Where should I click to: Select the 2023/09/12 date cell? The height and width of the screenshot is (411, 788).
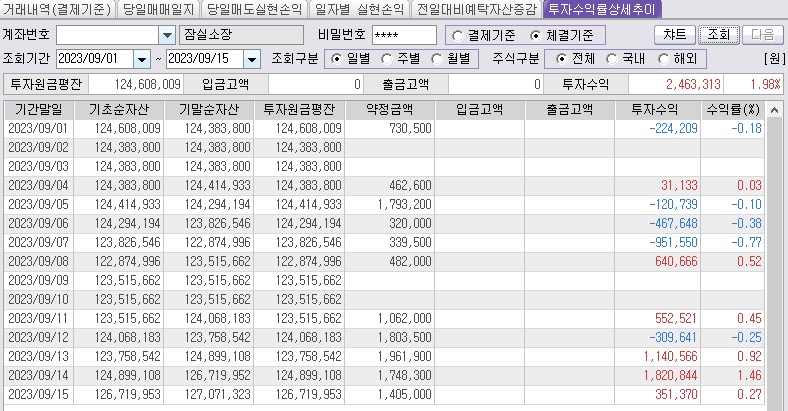pos(39,338)
